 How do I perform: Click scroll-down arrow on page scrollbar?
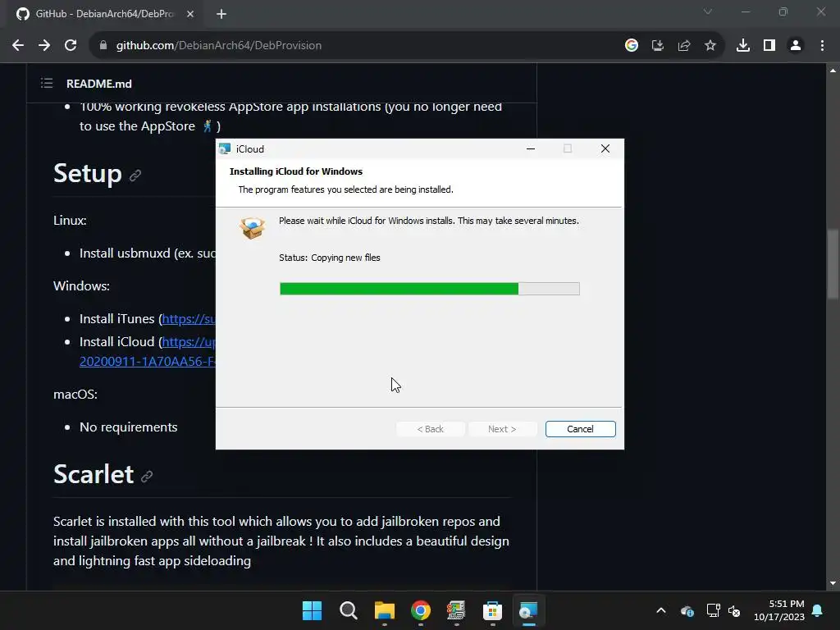833,583
